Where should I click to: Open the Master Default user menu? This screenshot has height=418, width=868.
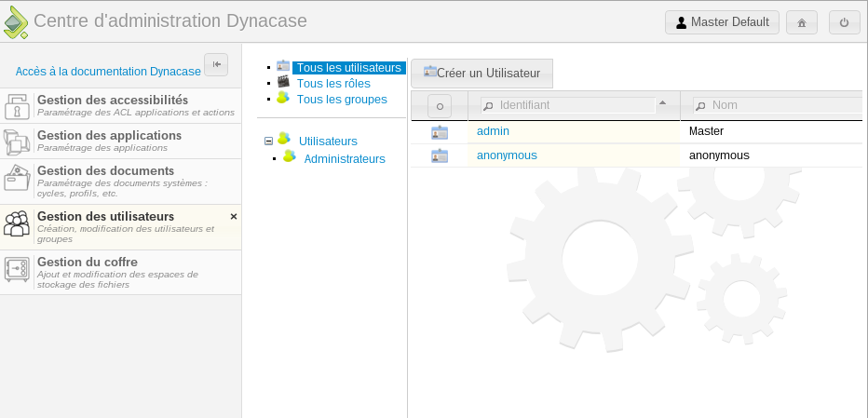coord(722,22)
